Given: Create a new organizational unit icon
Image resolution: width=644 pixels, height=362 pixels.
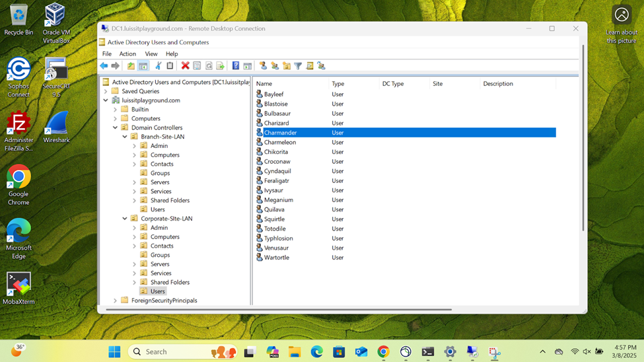Looking at the screenshot, I should 286,66.
